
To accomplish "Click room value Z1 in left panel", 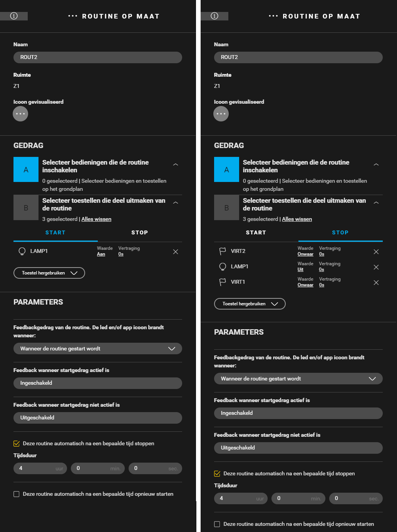I will pyautogui.click(x=17, y=86).
